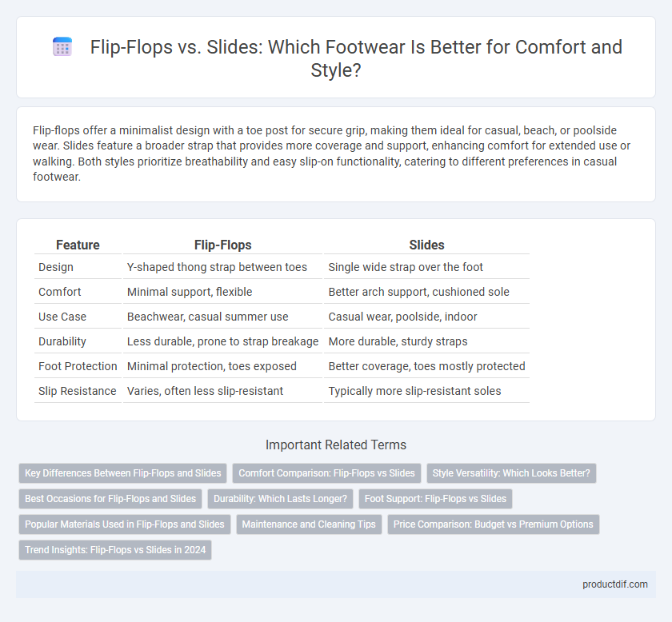Click the Foot Protection row label
This screenshot has height=622, width=672.
pyautogui.click(x=78, y=366)
